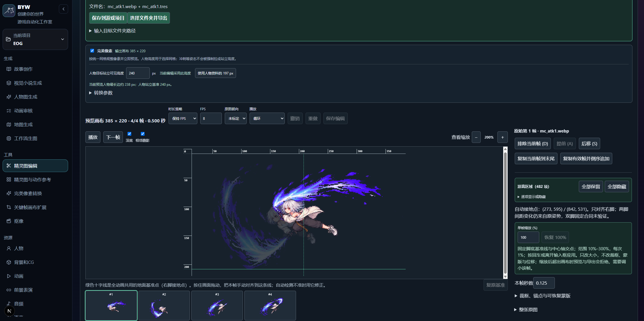Click the BYW wolf logo icon
644x321 pixels.
9,11
